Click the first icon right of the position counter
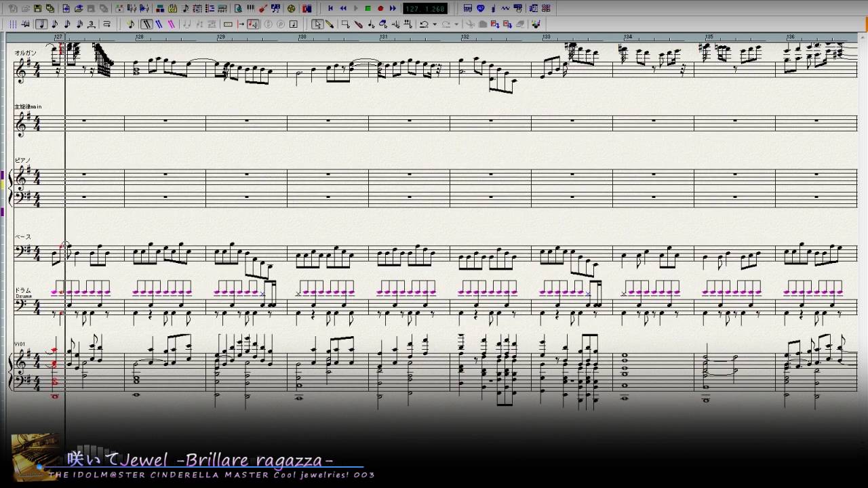This screenshot has width=868, height=488. pos(468,9)
